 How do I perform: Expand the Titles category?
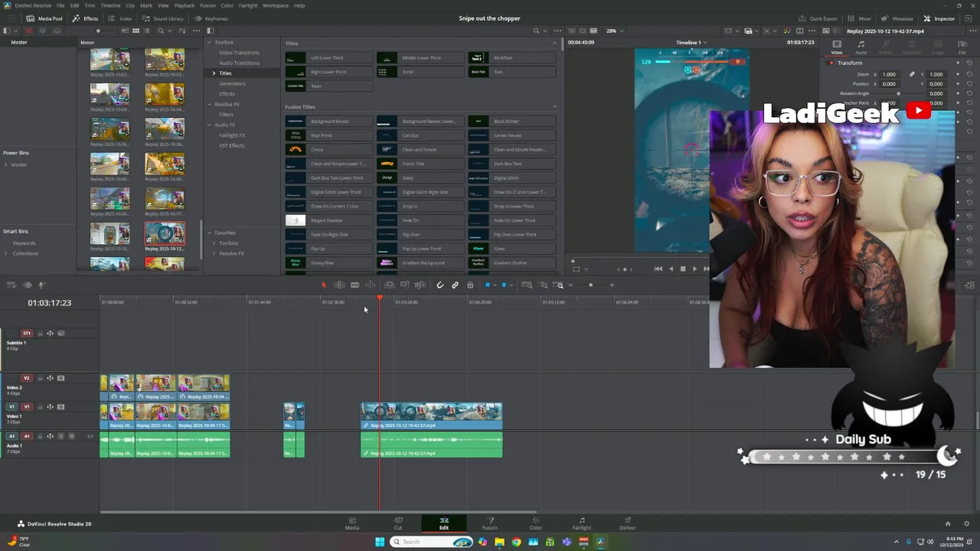coord(214,73)
